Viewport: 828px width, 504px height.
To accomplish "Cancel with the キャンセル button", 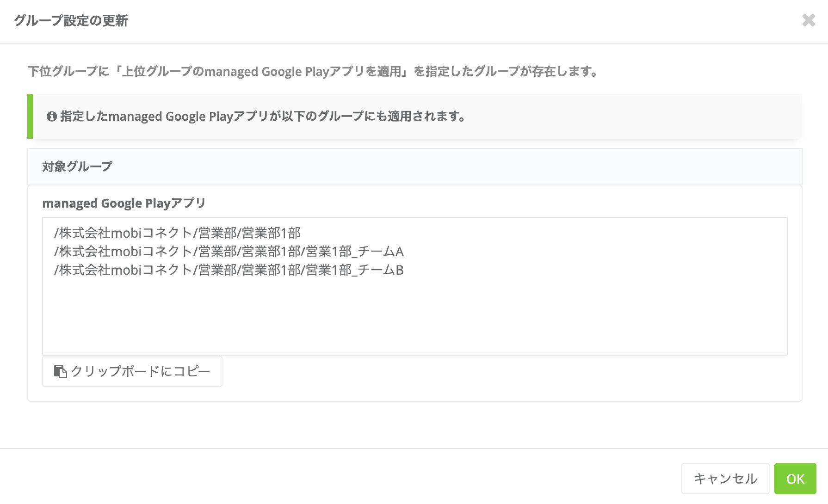I will (725, 479).
